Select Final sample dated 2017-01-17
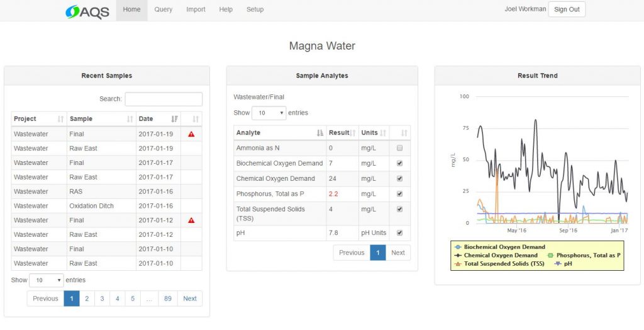The image size is (644, 330). pos(107,163)
